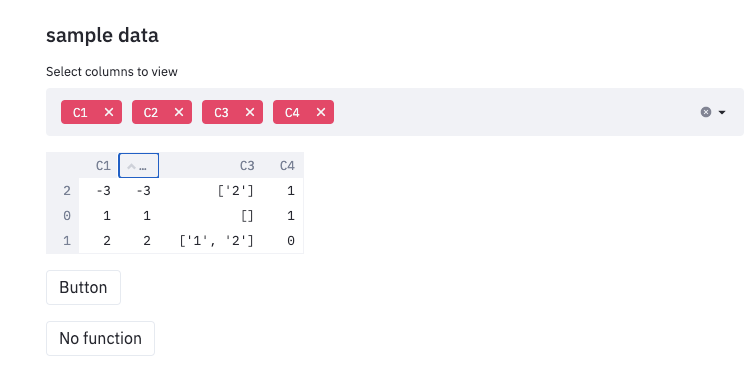Sort table by C3 column header

[211, 165]
